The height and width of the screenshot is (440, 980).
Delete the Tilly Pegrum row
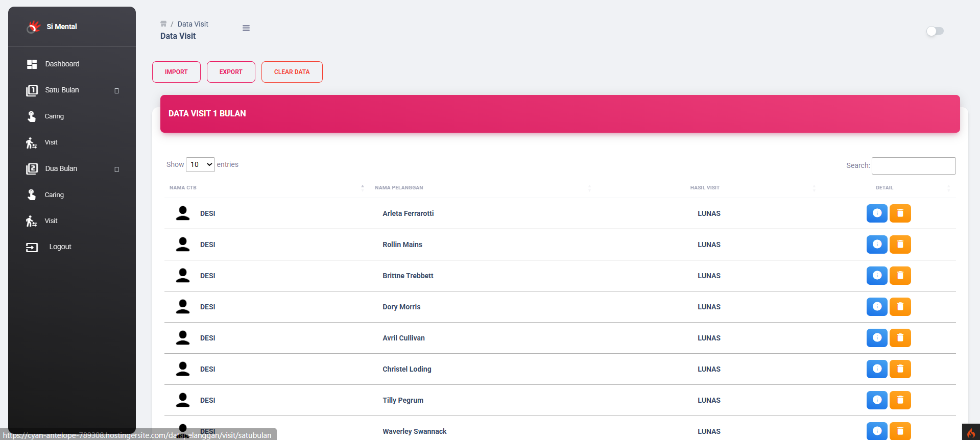click(x=900, y=400)
